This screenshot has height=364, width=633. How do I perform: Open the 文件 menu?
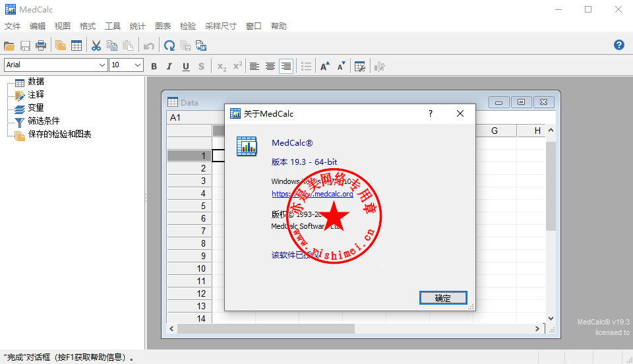13,26
